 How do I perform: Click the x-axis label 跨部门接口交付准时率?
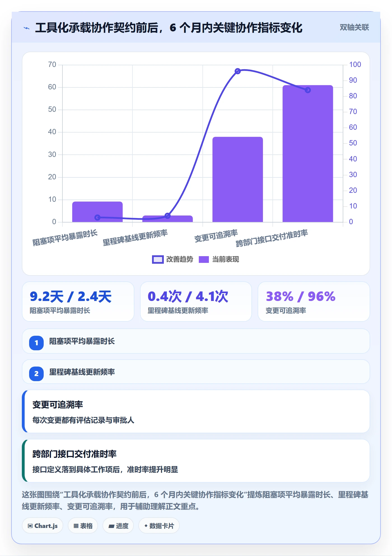click(272, 238)
